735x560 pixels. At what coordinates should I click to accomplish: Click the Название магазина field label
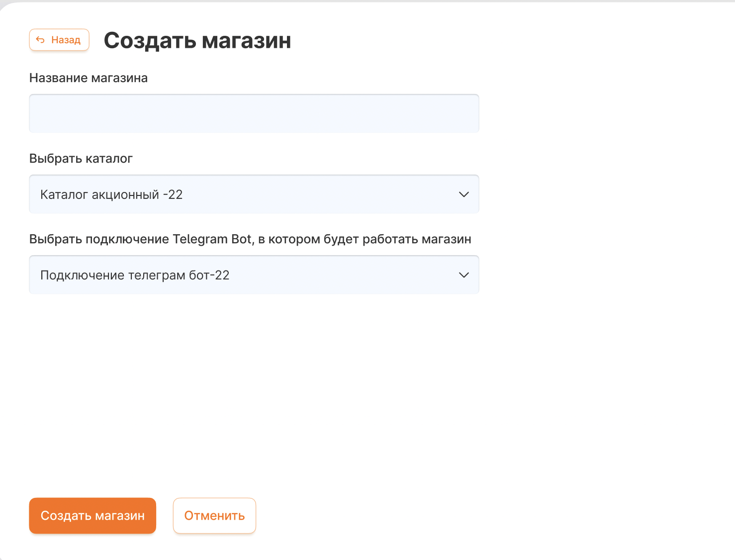point(88,78)
